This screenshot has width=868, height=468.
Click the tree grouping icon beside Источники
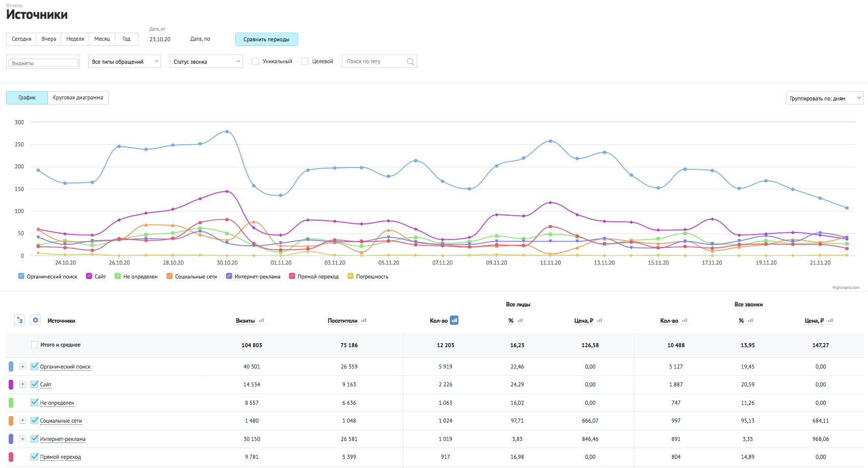click(x=19, y=320)
